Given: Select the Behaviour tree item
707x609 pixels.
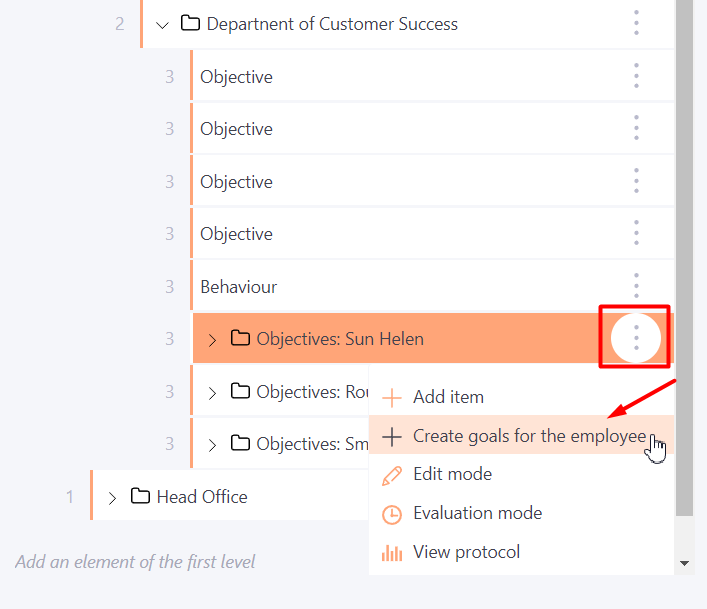Looking at the screenshot, I should pos(239,287).
